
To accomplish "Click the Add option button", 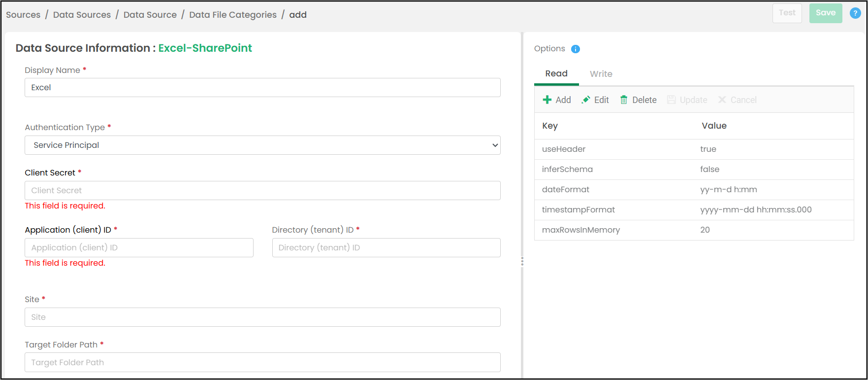I will coord(557,100).
